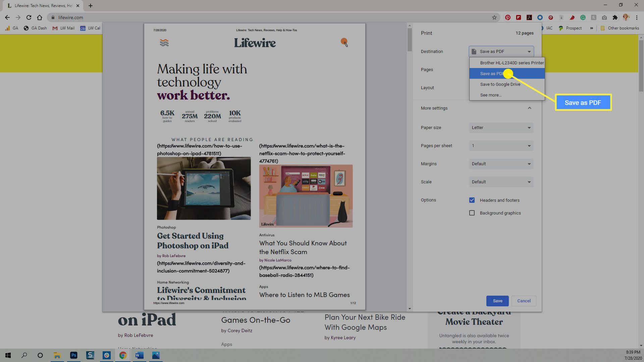
Task: Select Save as PDF from destination list
Action: click(x=493, y=73)
